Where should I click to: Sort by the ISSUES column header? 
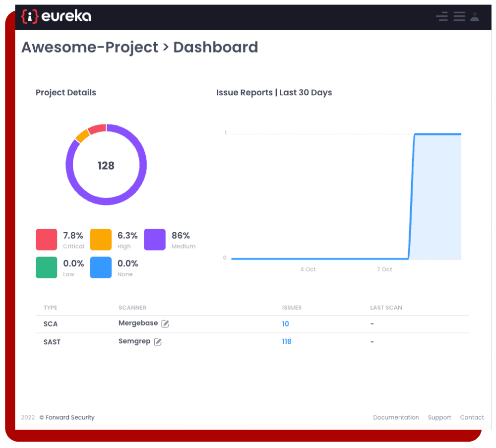[x=292, y=308]
